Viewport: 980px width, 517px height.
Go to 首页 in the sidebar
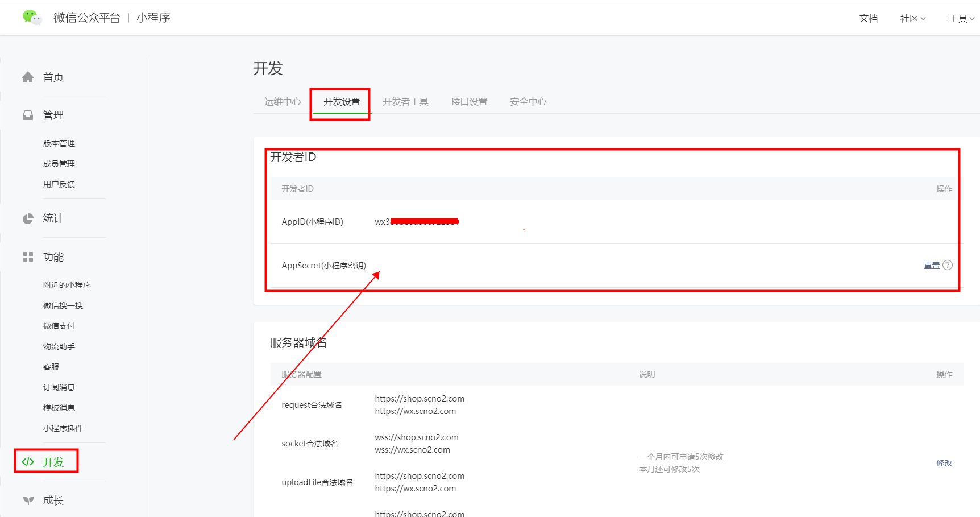53,77
